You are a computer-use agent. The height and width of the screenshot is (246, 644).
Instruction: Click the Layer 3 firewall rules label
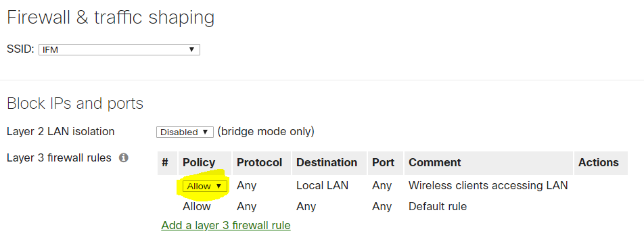pyautogui.click(x=59, y=158)
